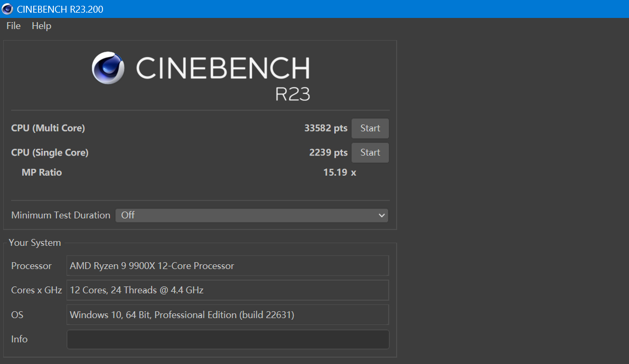Select the Processor field showing AMD Ryzen 9 9900X
This screenshot has width=629, height=364.
(228, 266)
